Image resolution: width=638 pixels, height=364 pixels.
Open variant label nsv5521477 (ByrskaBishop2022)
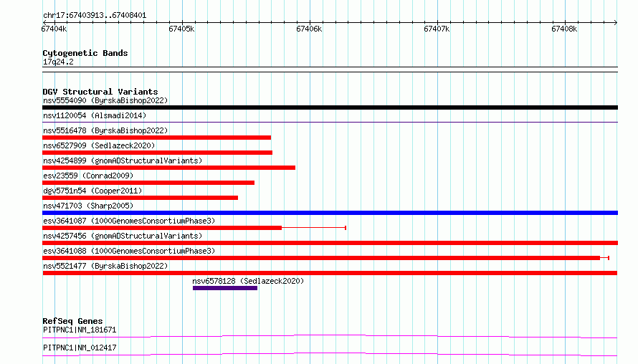pyautogui.click(x=105, y=266)
